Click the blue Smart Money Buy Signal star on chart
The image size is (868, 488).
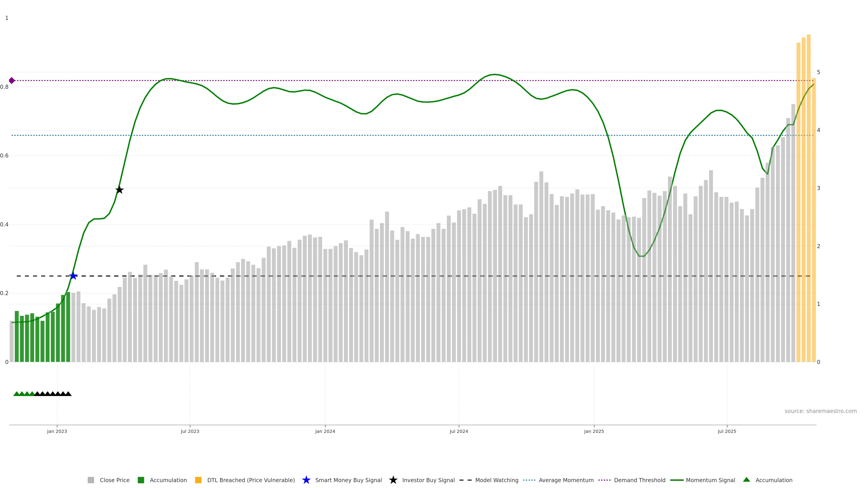point(73,276)
